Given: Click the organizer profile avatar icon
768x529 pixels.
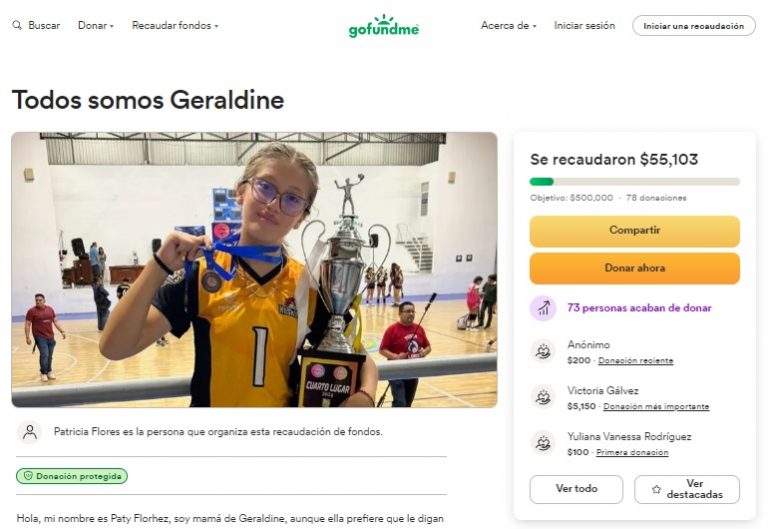Looking at the screenshot, I should [x=29, y=432].
